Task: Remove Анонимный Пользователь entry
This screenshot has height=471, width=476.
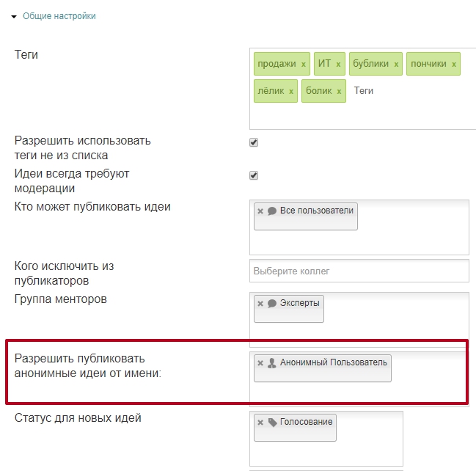Action: (x=260, y=363)
